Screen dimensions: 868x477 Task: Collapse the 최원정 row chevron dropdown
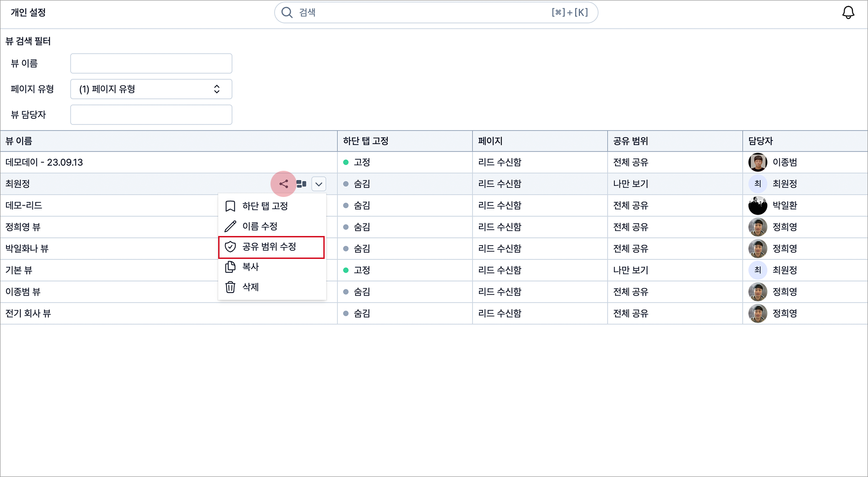point(319,184)
